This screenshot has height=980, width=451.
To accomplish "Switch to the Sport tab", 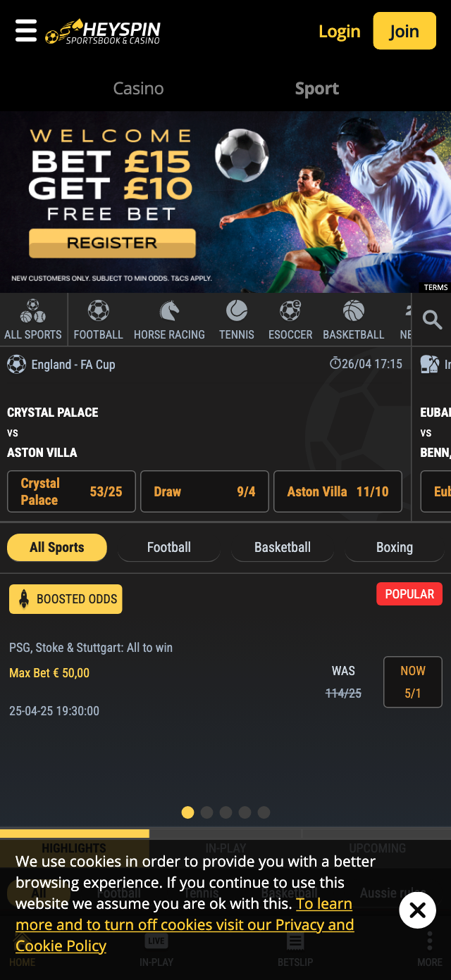I will [x=317, y=89].
